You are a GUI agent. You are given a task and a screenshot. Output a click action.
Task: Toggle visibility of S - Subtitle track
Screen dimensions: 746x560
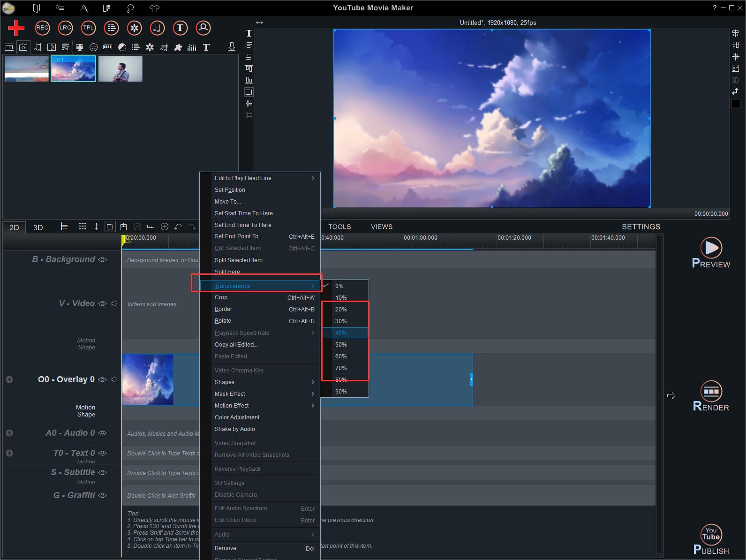(x=102, y=472)
